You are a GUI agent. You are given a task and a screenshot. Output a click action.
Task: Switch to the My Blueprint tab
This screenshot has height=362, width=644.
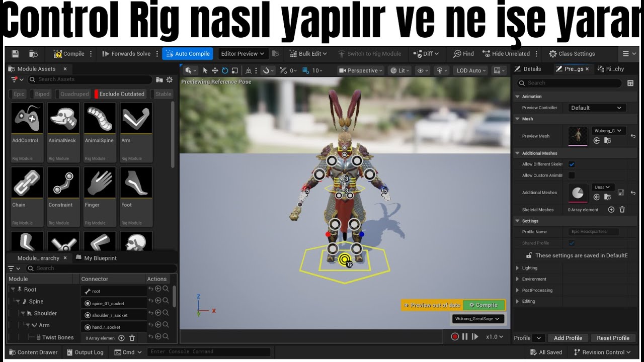tap(96, 258)
